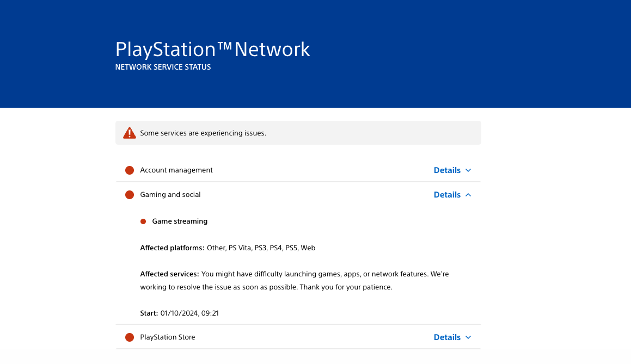This screenshot has height=364, width=631.
Task: Expand Account management using its chevron arrow
Action: click(468, 170)
